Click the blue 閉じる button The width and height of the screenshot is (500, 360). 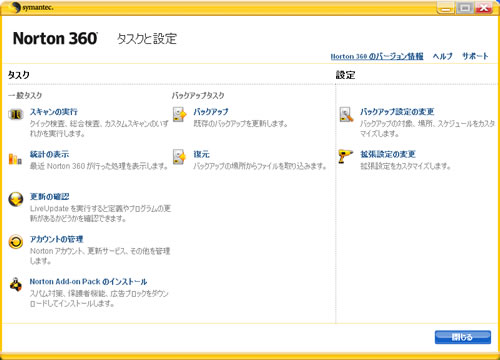coord(463,337)
